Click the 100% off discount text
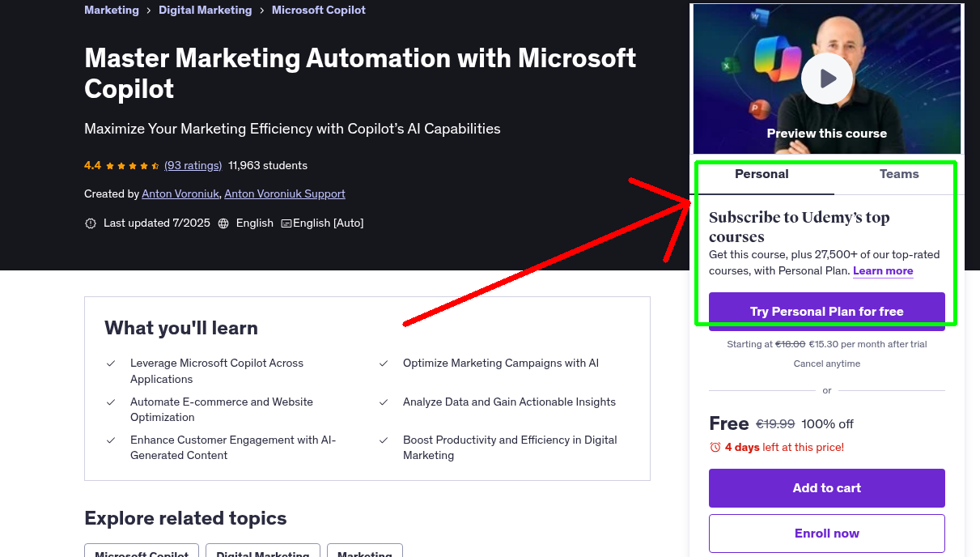Image resolution: width=980 pixels, height=557 pixels. click(828, 424)
